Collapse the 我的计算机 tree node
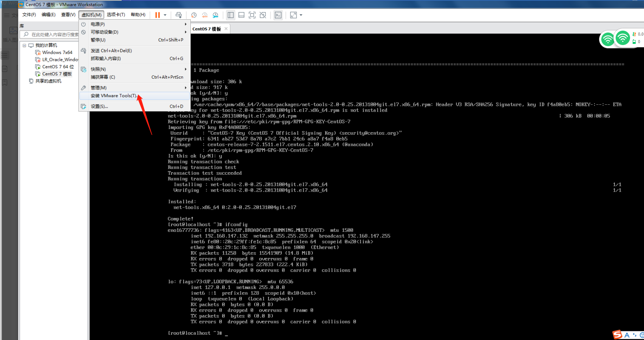 point(24,45)
